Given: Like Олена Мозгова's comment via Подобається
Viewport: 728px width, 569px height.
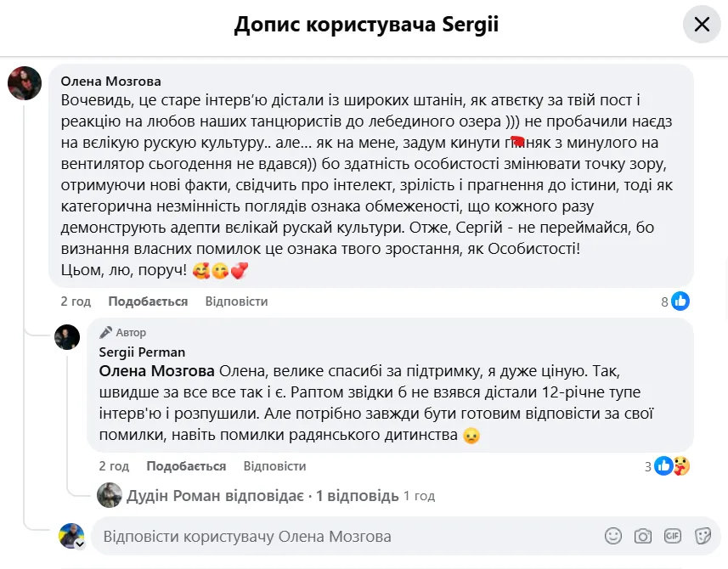Looking at the screenshot, I should [x=148, y=301].
